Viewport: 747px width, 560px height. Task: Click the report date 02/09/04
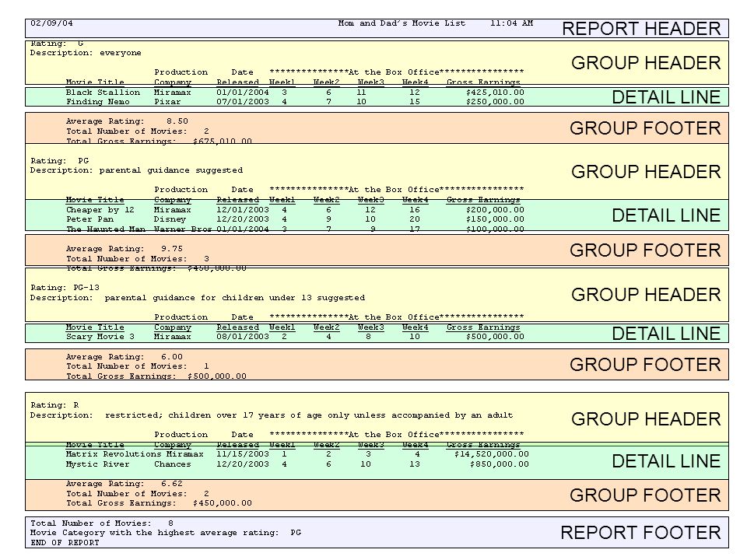[x=51, y=23]
